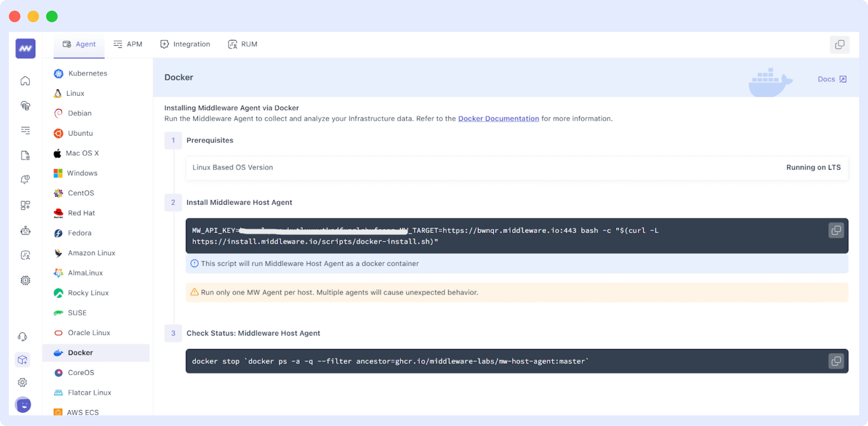Screen dimensions: 868x426
Task: Select Kubernetes from the agent list
Action: 87,73
